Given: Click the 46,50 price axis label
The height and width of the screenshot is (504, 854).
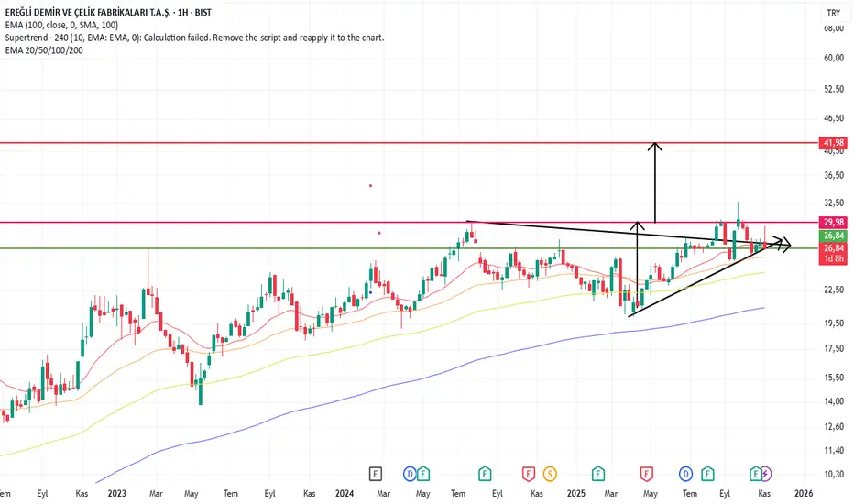Looking at the screenshot, I should point(834,117).
